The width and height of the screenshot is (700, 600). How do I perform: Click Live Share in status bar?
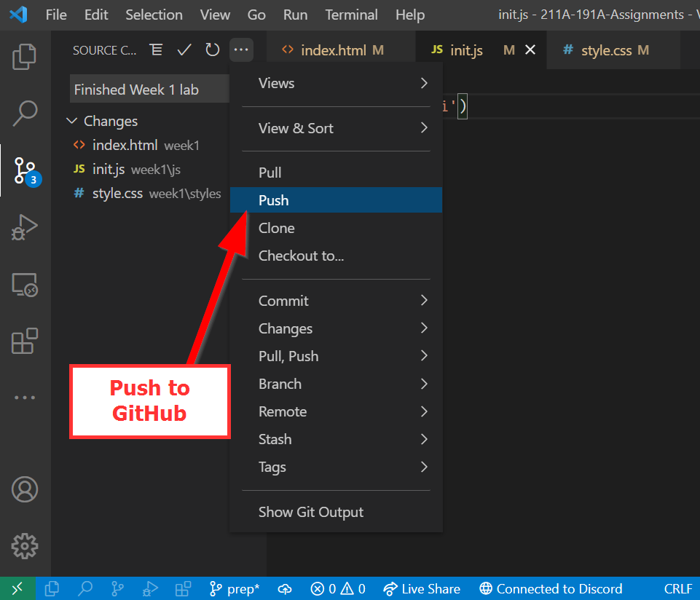[x=422, y=589]
